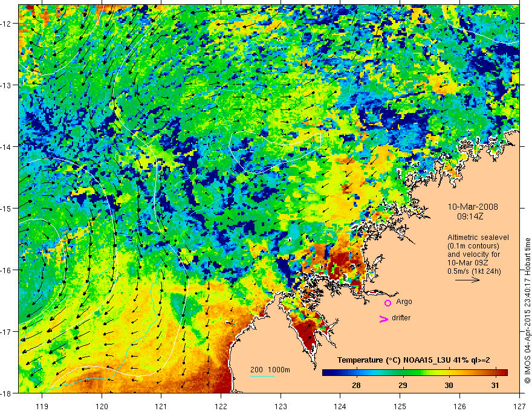Click the '31' colorbar tick label
The image size is (532, 411).
click(495, 385)
